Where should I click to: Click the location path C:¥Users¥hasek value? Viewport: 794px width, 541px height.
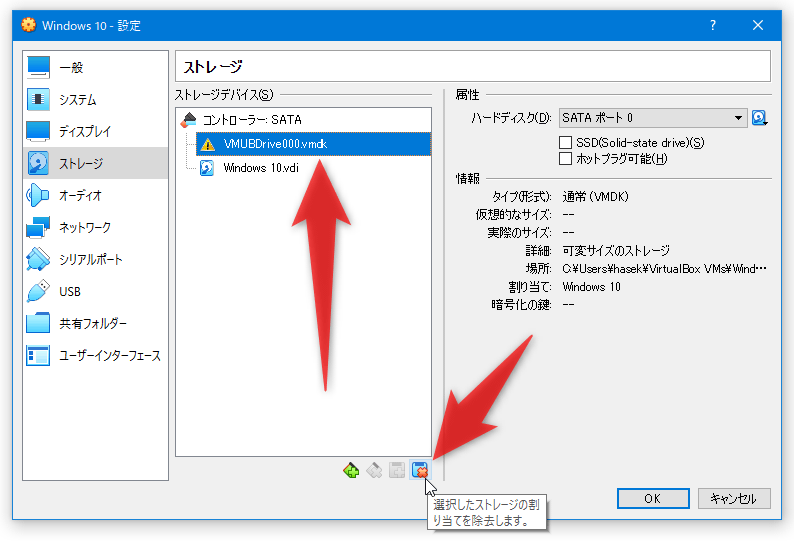(x=664, y=268)
